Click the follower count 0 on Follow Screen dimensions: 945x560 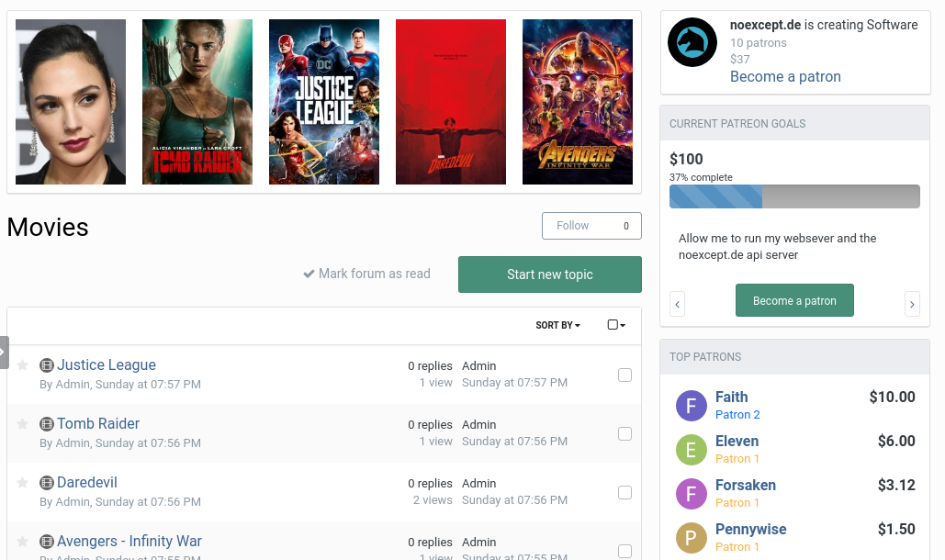pyautogui.click(x=625, y=226)
